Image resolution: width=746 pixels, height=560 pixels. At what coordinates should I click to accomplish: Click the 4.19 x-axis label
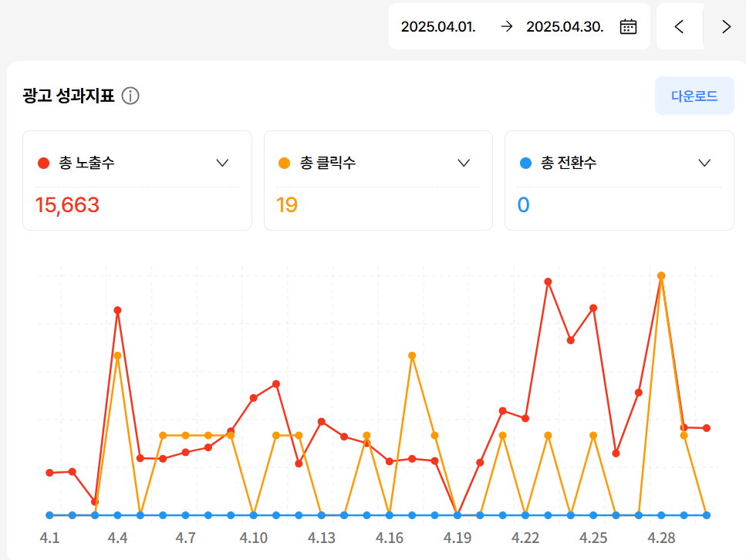(x=457, y=538)
